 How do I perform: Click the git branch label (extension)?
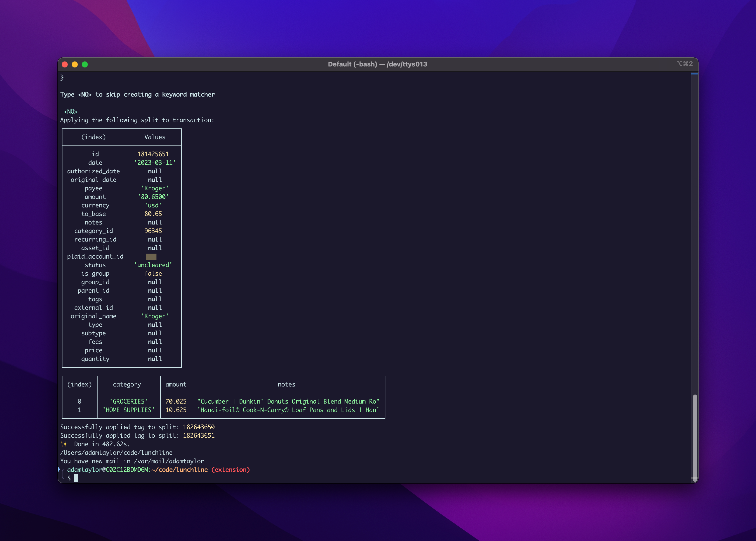230,469
